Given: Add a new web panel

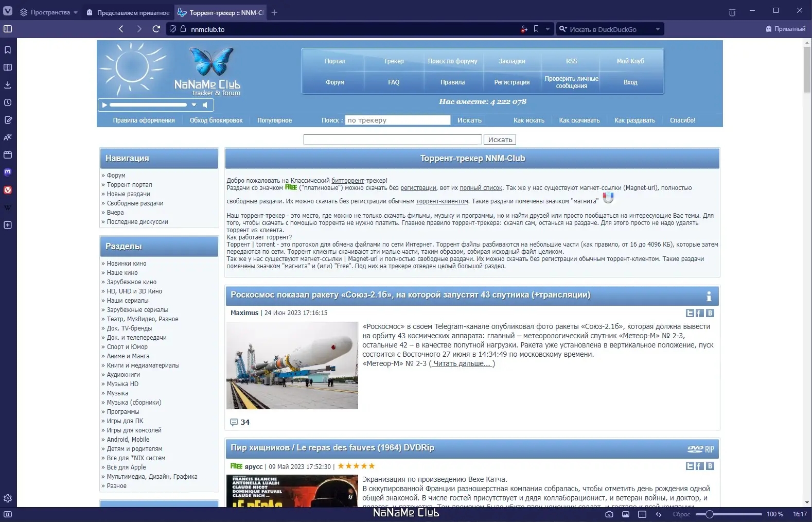Looking at the screenshot, I should click(8, 225).
